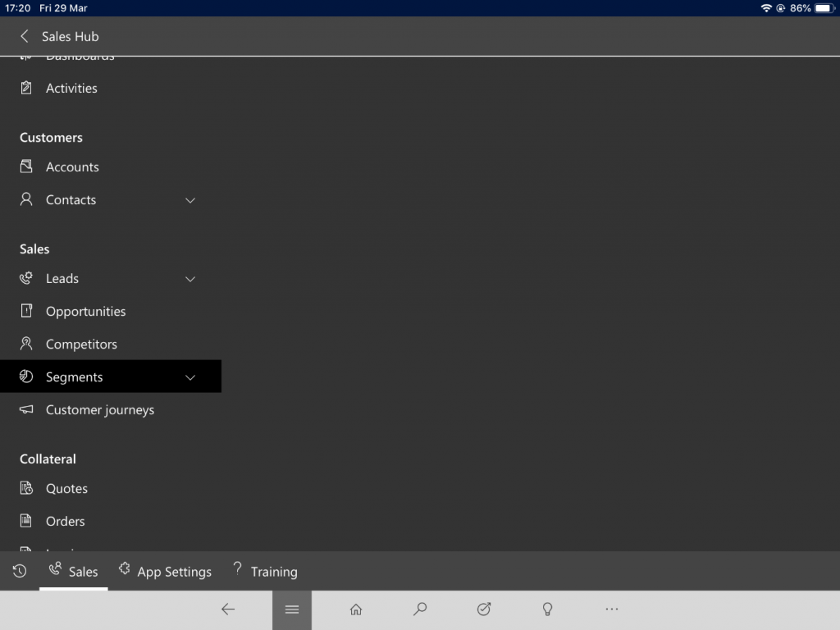Open the search icon in bottom bar

tap(419, 609)
